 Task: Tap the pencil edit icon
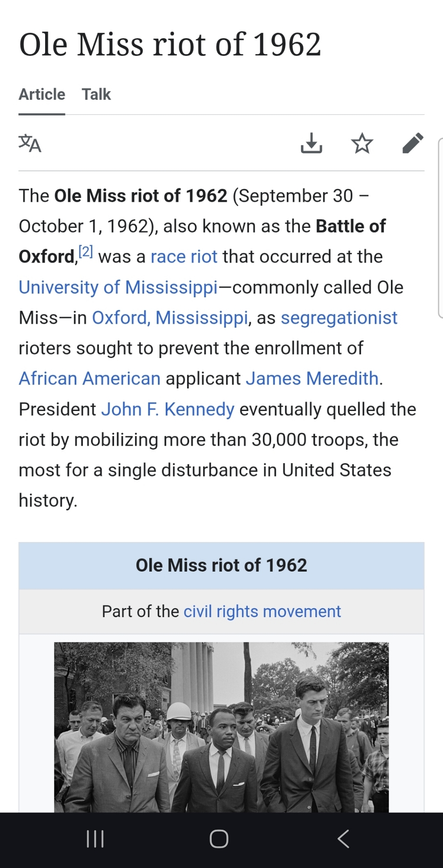coord(413,143)
